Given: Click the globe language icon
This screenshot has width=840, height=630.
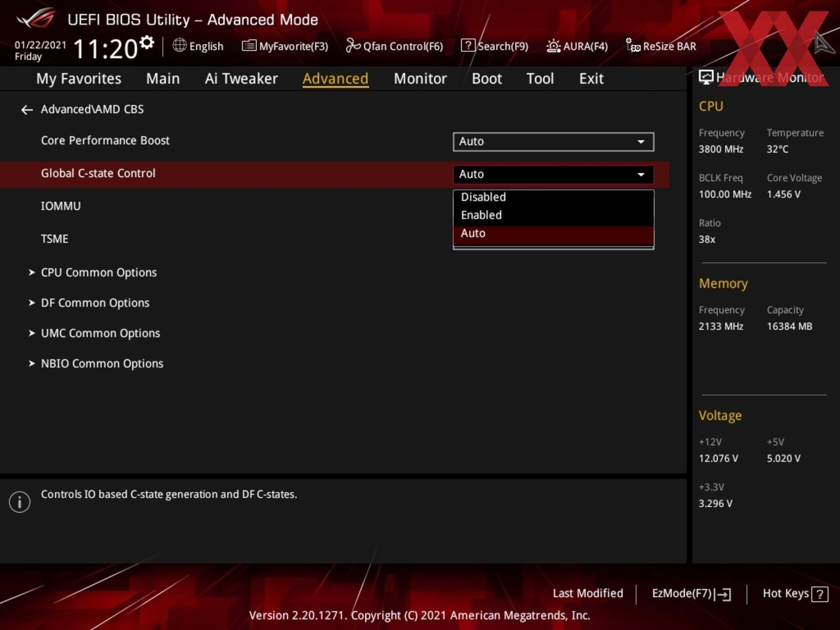Looking at the screenshot, I should tap(179, 45).
